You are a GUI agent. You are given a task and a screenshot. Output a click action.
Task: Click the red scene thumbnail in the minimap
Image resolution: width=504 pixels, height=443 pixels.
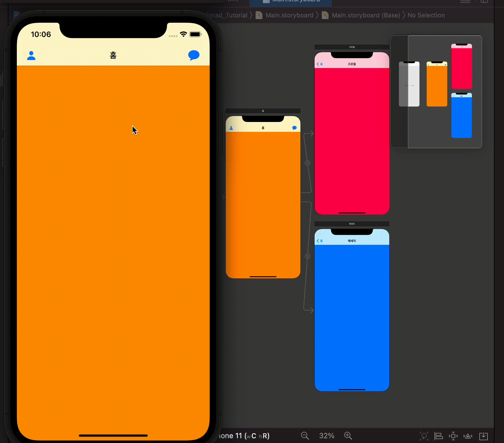coord(461,66)
